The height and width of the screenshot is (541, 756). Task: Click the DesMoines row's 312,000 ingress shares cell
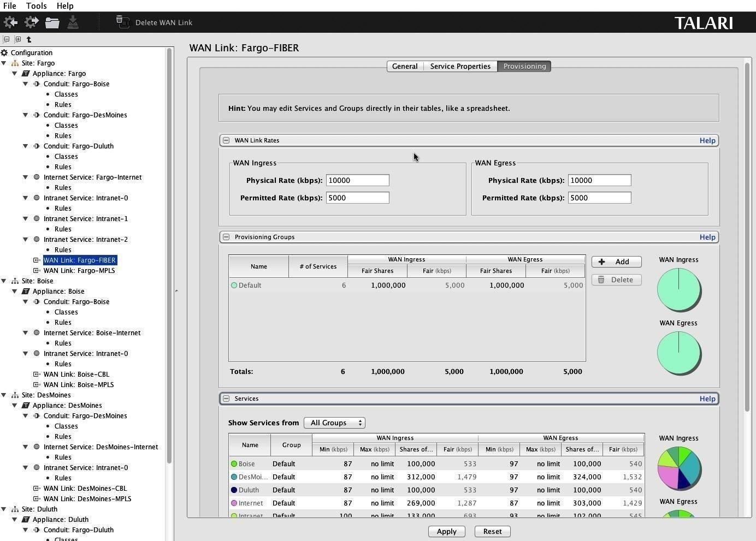tap(417, 477)
